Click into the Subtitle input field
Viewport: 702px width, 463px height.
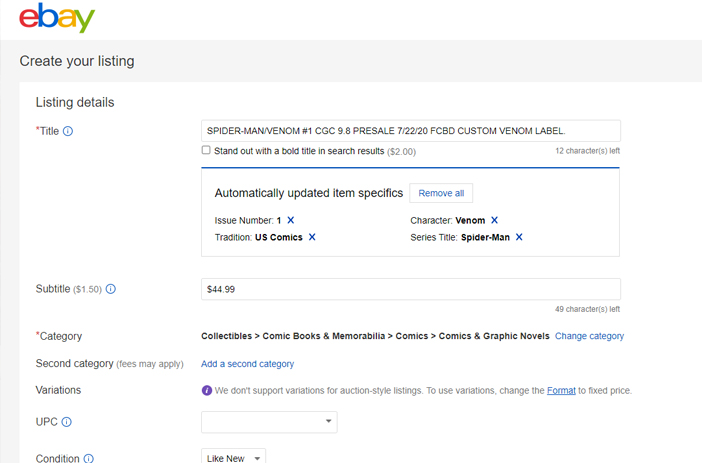coord(411,289)
